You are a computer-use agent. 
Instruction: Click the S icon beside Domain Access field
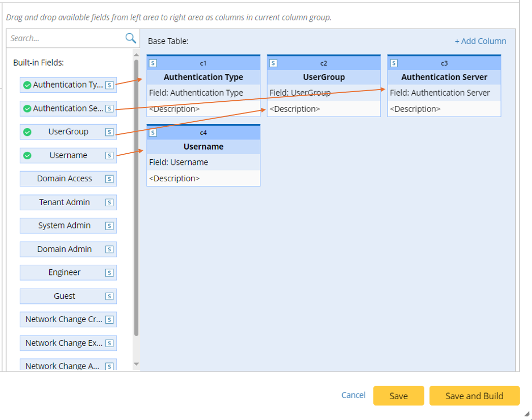109,179
